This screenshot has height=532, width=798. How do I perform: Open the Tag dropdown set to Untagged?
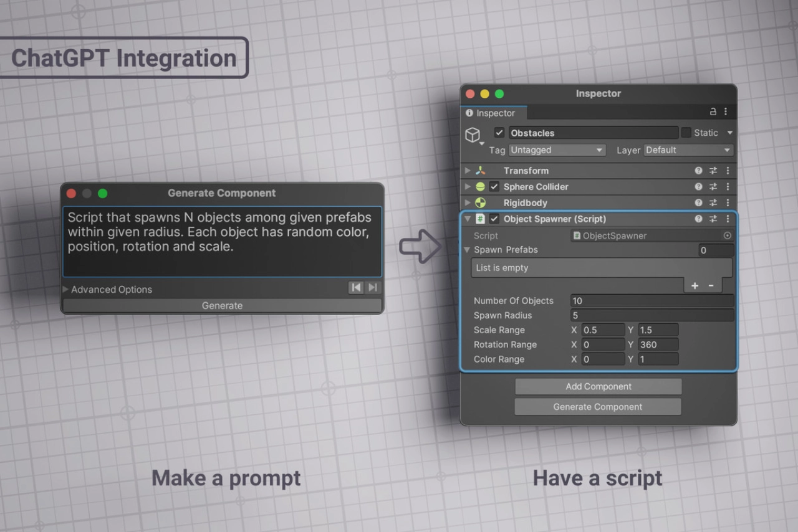click(x=557, y=150)
